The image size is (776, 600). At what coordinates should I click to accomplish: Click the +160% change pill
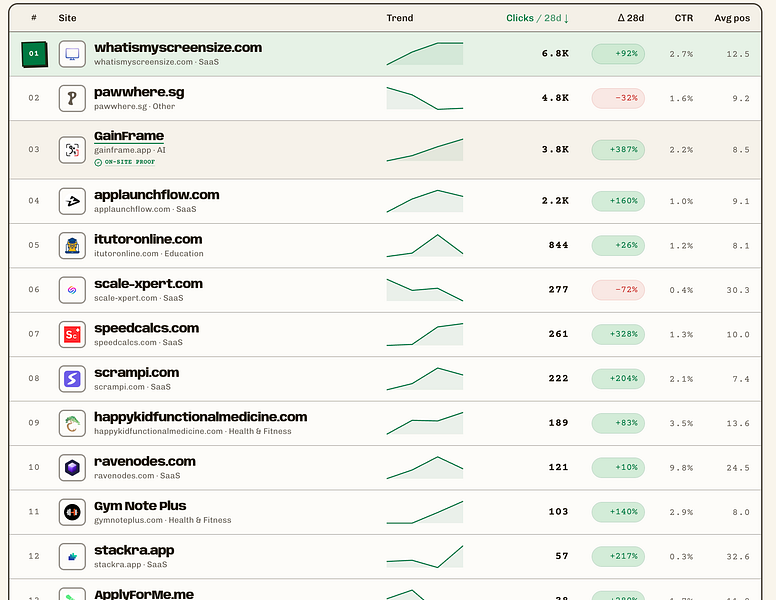618,201
